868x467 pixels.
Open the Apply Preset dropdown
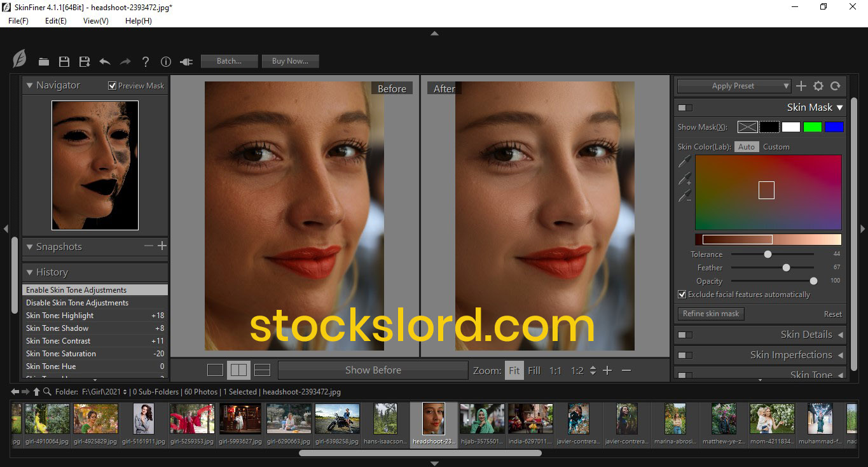[734, 86]
